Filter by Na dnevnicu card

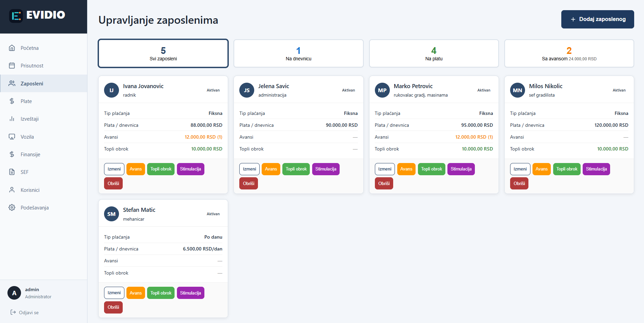298,54
